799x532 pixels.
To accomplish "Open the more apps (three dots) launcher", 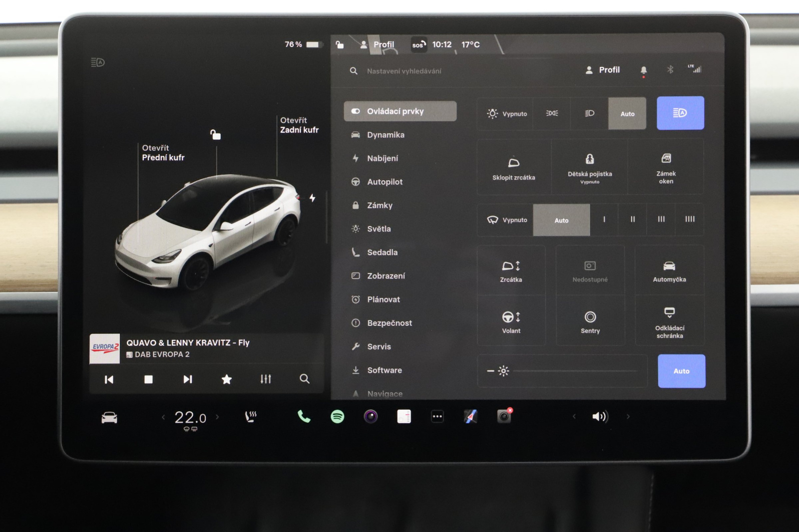I will click(x=437, y=416).
